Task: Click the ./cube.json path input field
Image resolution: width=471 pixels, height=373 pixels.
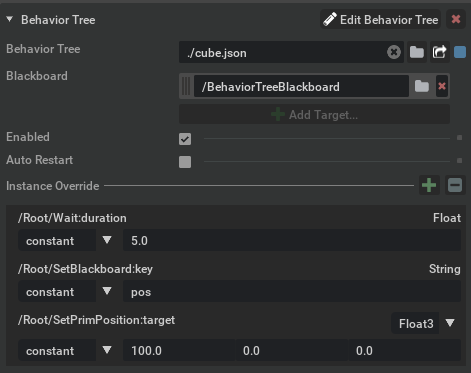Action: pos(283,52)
